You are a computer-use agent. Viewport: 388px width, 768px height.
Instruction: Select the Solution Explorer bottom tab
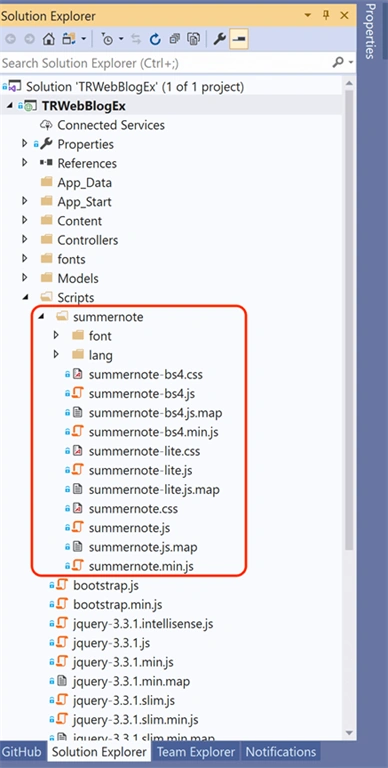(x=99, y=751)
